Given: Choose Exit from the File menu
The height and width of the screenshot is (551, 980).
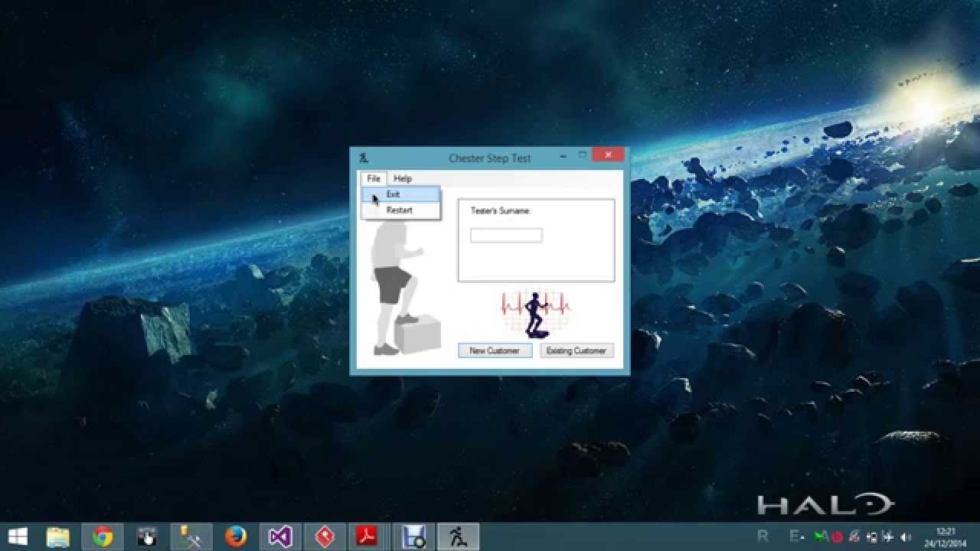Looking at the screenshot, I should (401, 194).
